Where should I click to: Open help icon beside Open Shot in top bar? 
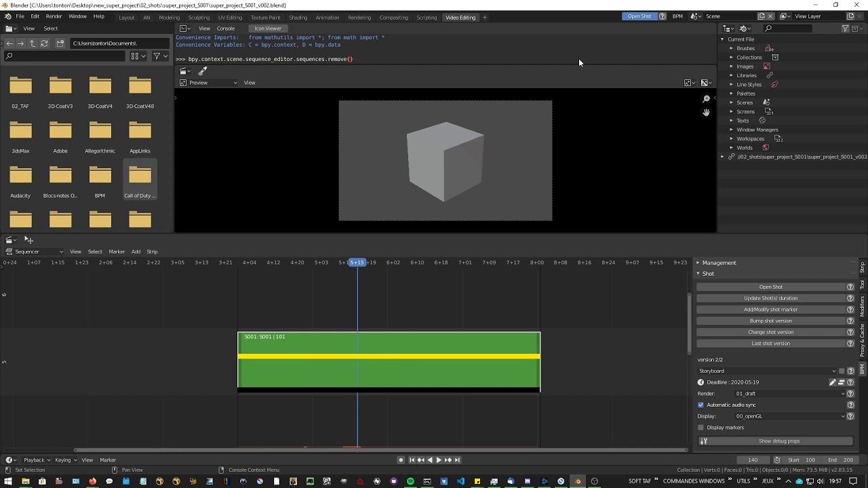[x=663, y=16]
